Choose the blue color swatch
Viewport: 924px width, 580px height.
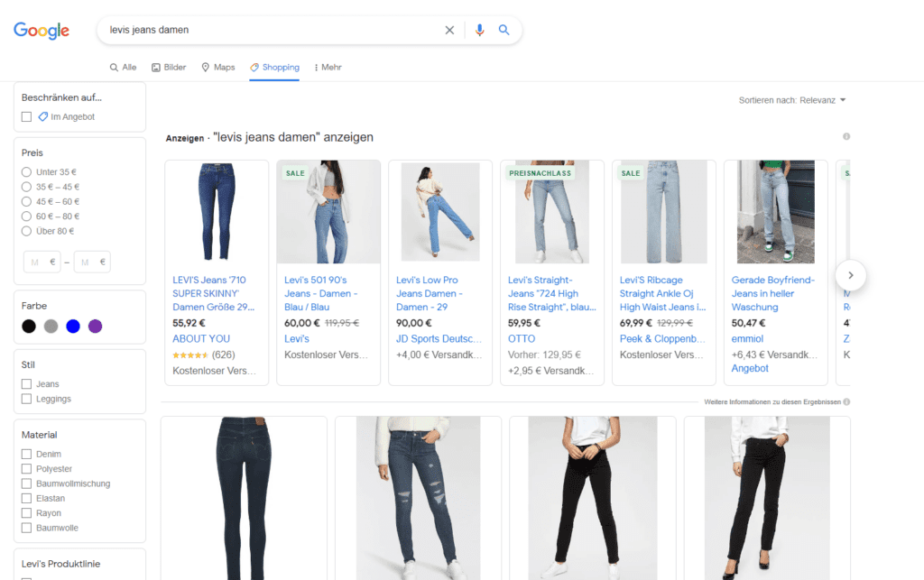pyautogui.click(x=73, y=327)
